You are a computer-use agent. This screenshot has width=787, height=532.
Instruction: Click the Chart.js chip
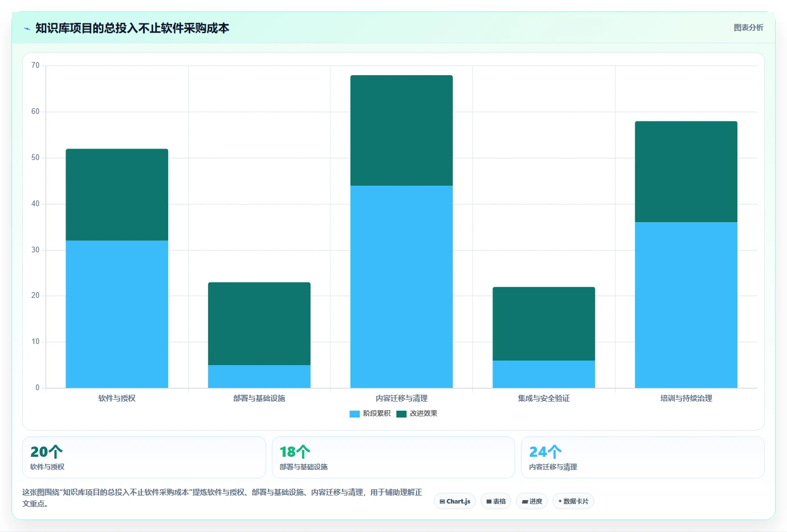(455, 501)
